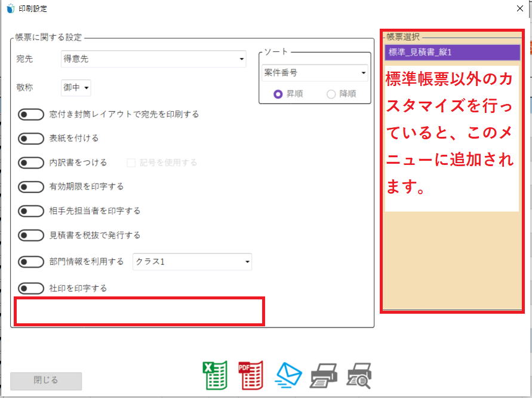Open the クラス1 department dropdown

tap(192, 262)
